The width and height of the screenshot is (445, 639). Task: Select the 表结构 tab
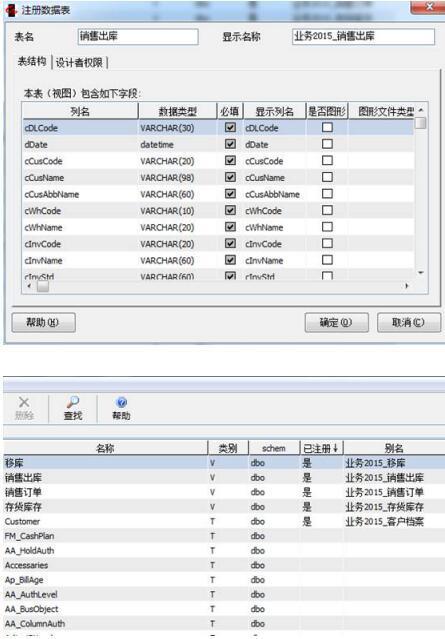click(x=32, y=62)
